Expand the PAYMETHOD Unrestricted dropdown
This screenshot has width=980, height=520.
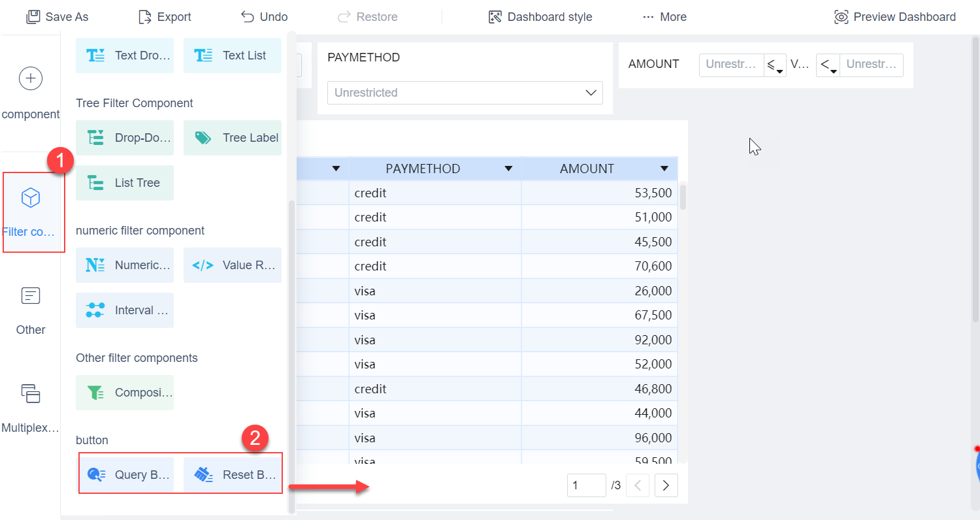(x=465, y=93)
